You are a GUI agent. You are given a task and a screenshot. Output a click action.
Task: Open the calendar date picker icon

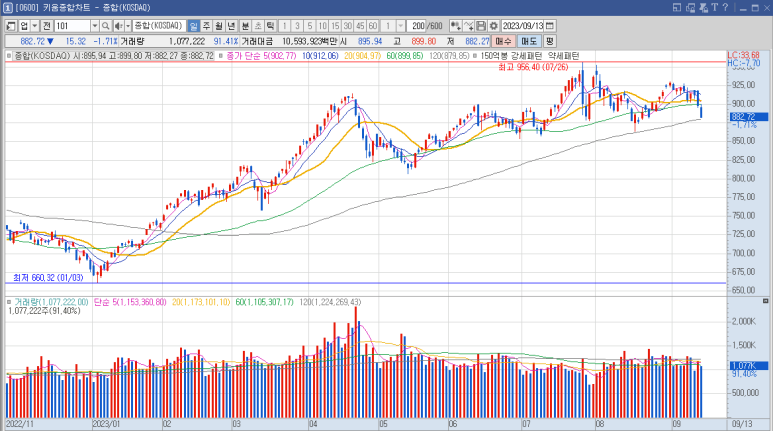(549, 25)
